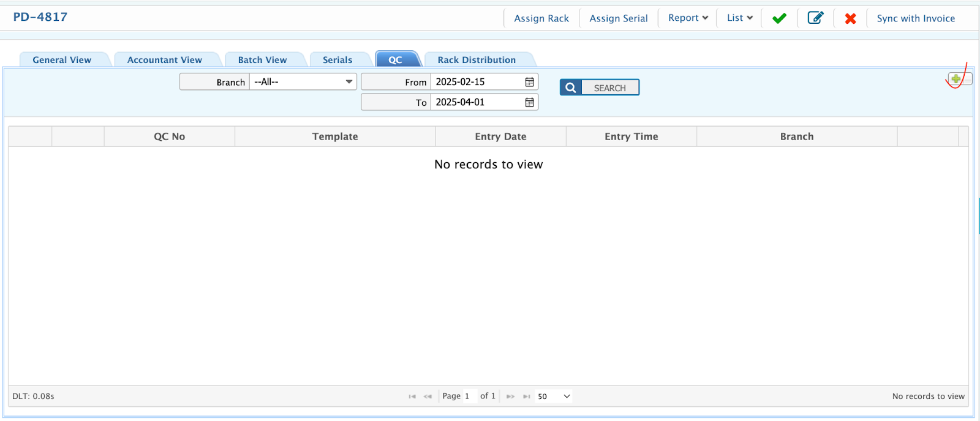Switch to the Batch View tab
Screen dimensions: 980x421
click(262, 60)
